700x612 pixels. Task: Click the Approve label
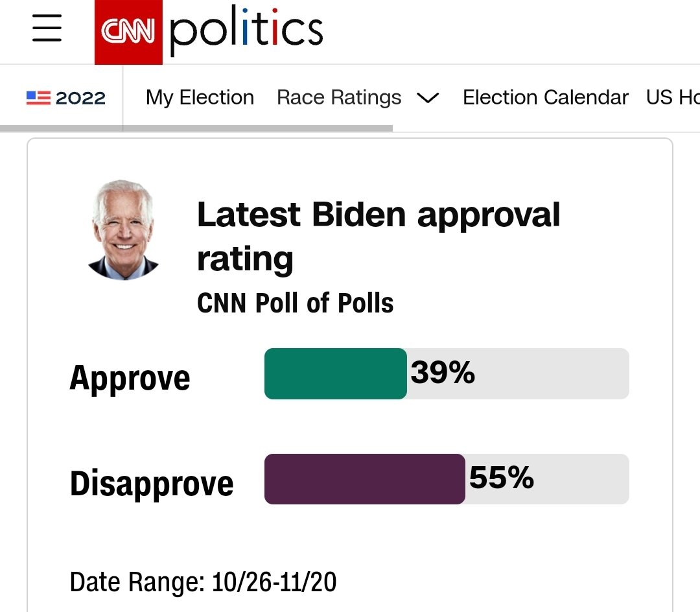(130, 379)
